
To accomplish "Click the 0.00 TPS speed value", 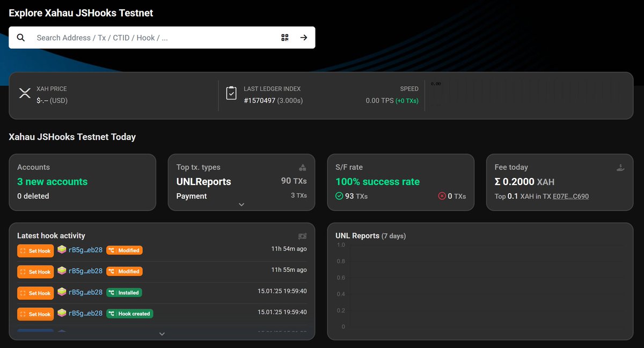I will point(379,101).
